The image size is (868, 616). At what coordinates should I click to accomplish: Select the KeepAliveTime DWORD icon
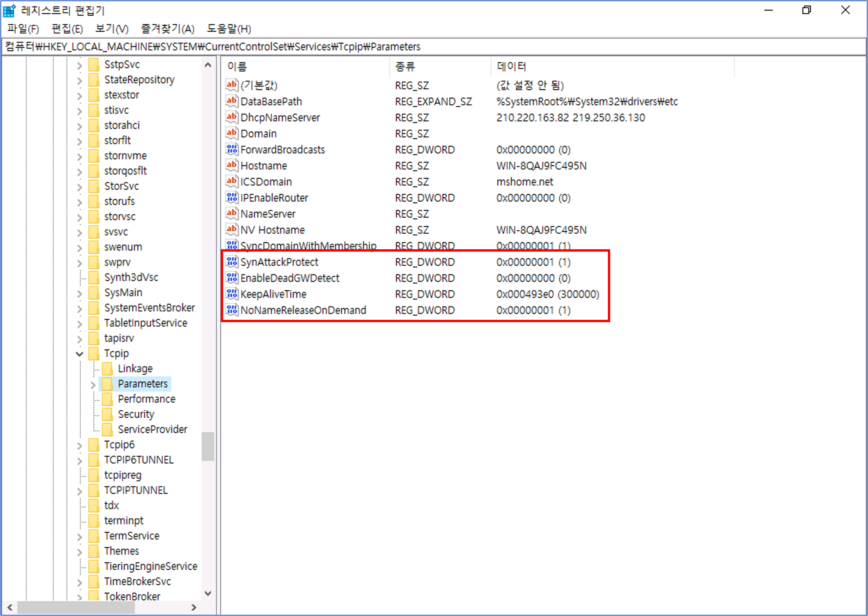pyautogui.click(x=231, y=294)
